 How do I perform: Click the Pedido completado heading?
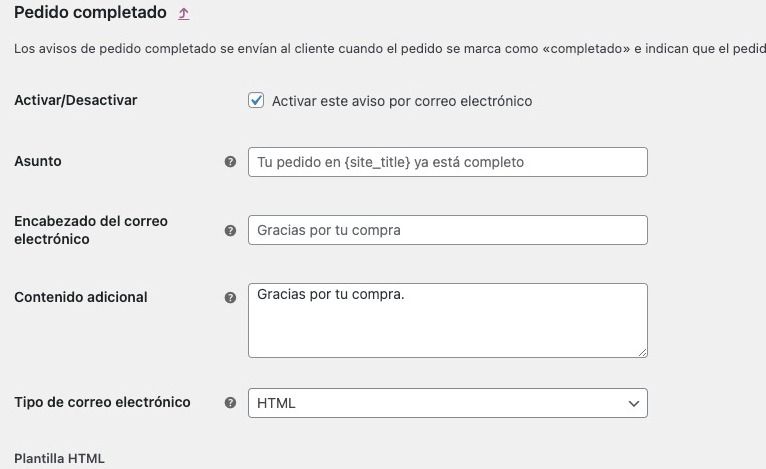[x=90, y=13]
